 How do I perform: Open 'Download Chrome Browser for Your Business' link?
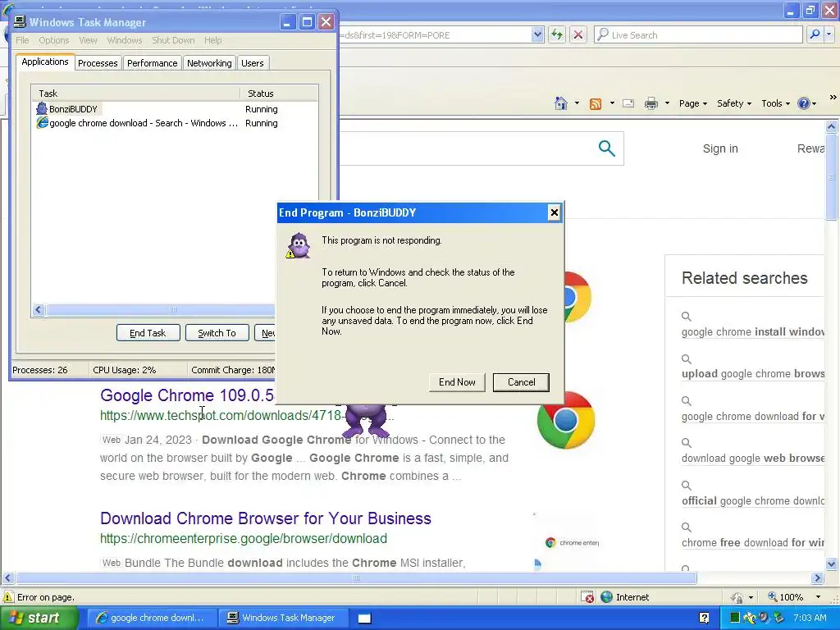pos(266,518)
